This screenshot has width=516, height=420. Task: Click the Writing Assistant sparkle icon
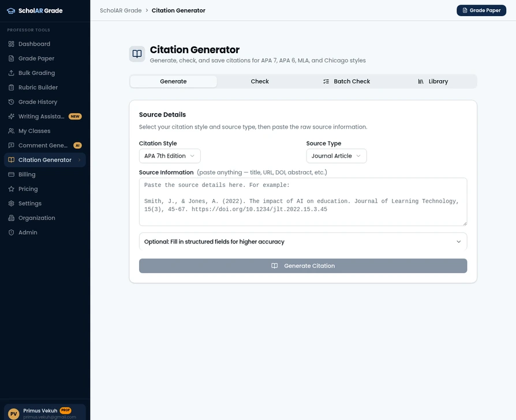[11, 116]
